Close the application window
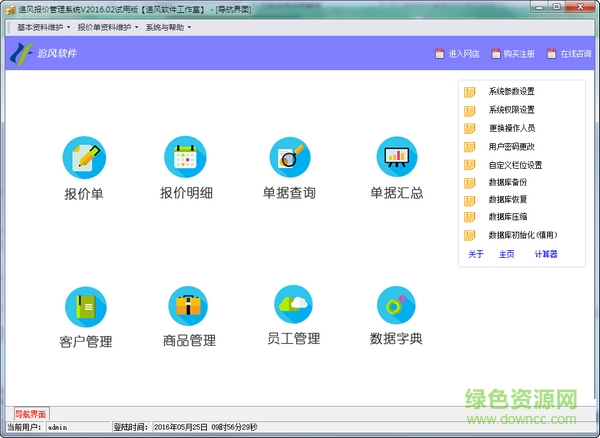 (x=580, y=7)
